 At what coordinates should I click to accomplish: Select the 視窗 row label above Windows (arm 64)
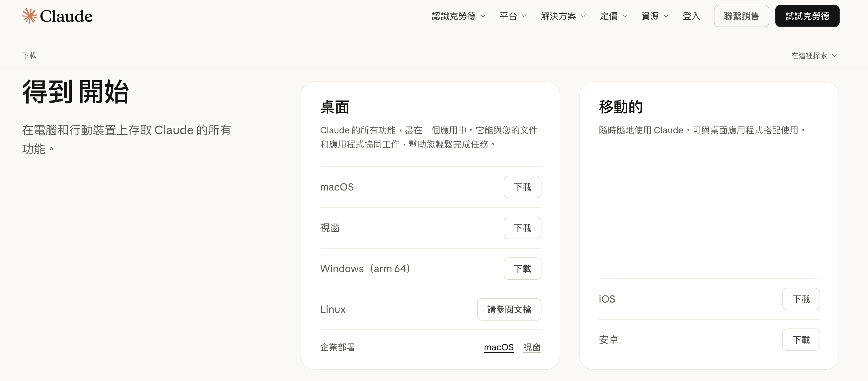pos(330,228)
